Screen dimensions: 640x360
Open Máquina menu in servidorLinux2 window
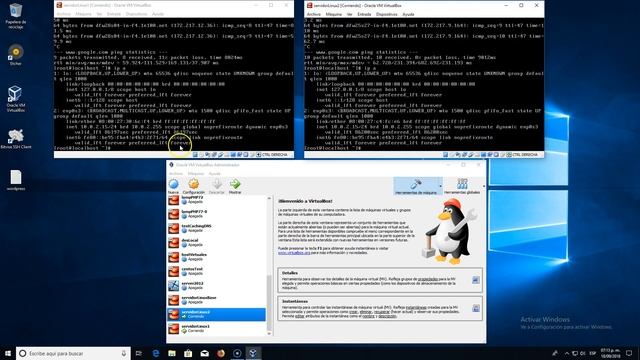pyautogui.click(x=333, y=14)
